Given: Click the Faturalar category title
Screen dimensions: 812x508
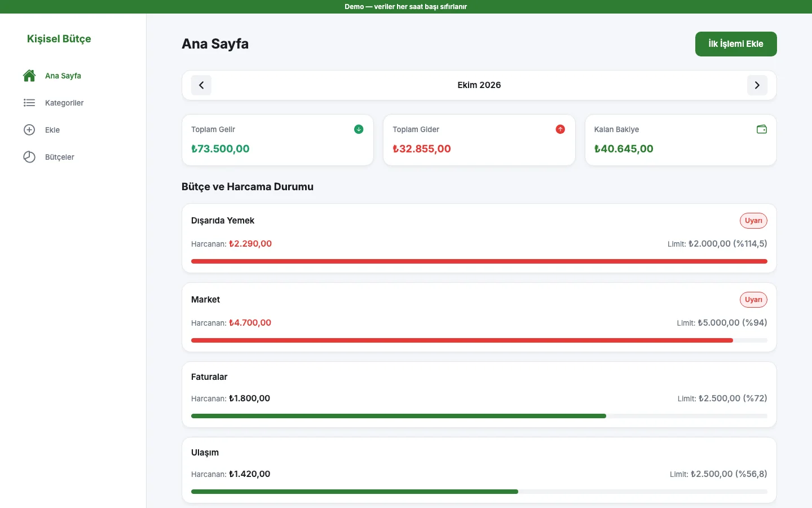Looking at the screenshot, I should coord(209,377).
